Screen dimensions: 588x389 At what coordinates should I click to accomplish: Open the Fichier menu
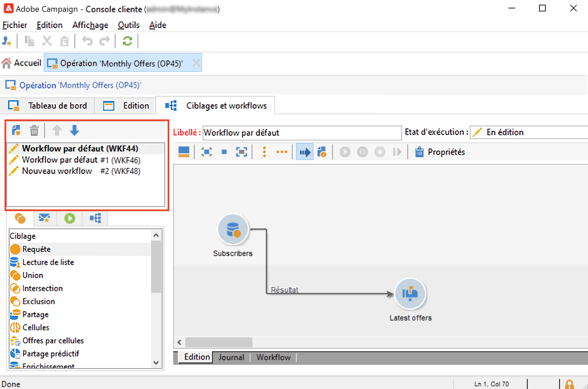click(x=15, y=25)
